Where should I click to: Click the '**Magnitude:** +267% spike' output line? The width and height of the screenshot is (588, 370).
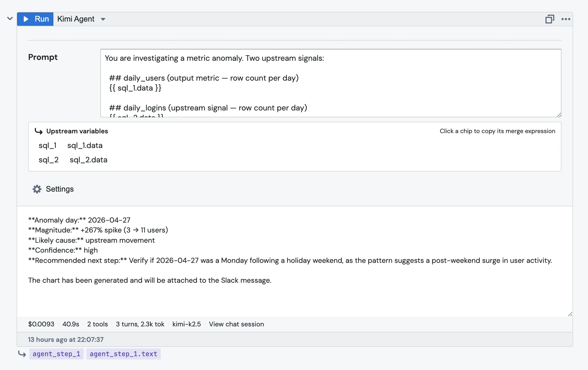pyautogui.click(x=98, y=230)
